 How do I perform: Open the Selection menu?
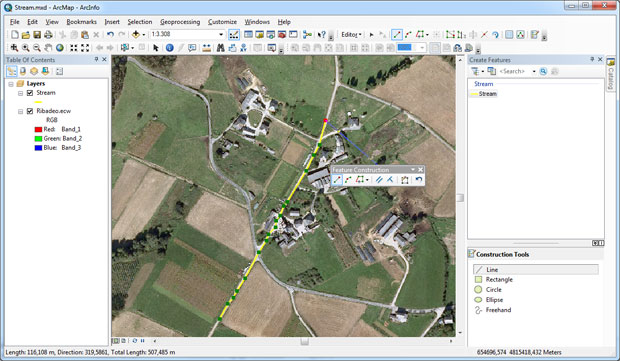(x=140, y=22)
